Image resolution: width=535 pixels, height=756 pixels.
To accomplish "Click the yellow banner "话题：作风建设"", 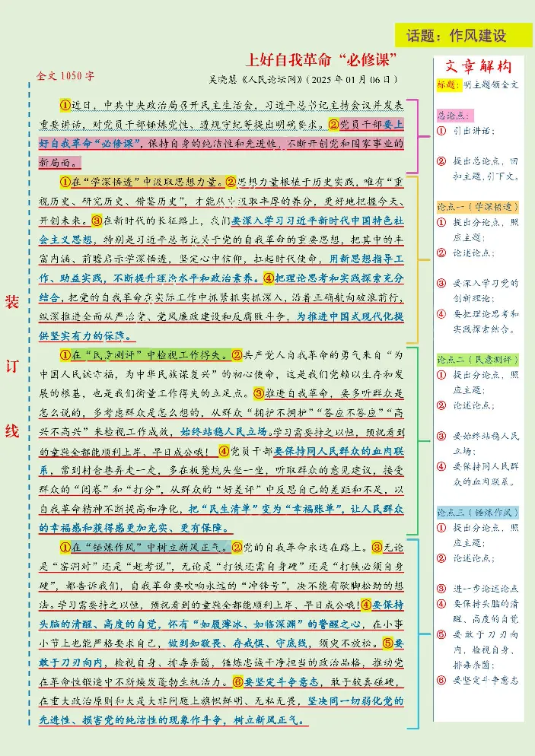I will (x=463, y=35).
